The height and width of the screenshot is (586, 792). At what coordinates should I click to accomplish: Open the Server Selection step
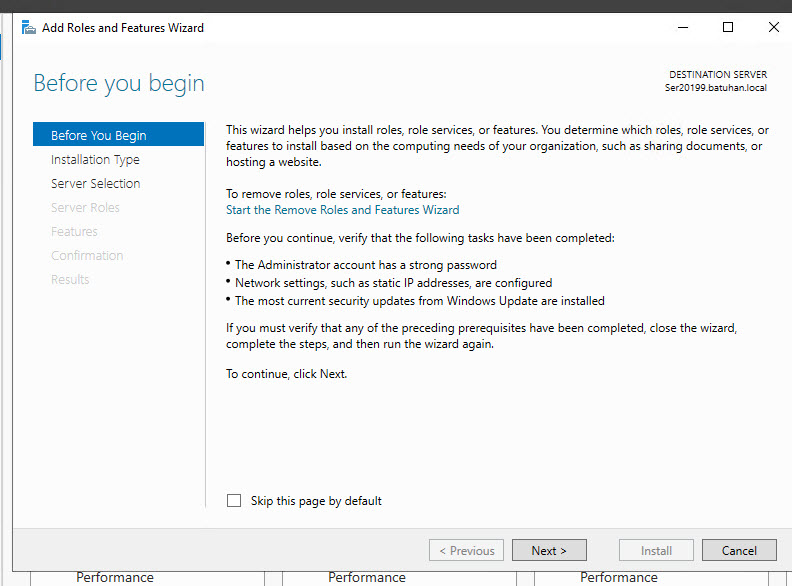click(95, 184)
